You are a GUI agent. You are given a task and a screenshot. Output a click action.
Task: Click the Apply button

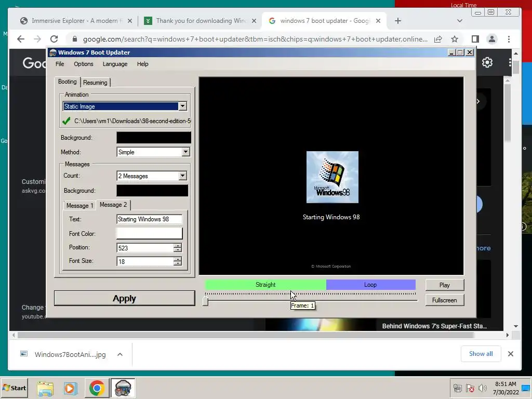tap(125, 298)
